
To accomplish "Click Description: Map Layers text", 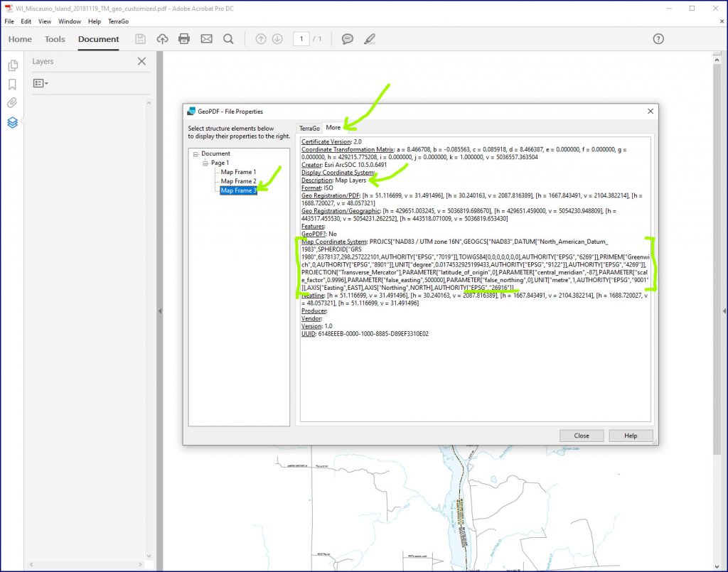I will 333,180.
